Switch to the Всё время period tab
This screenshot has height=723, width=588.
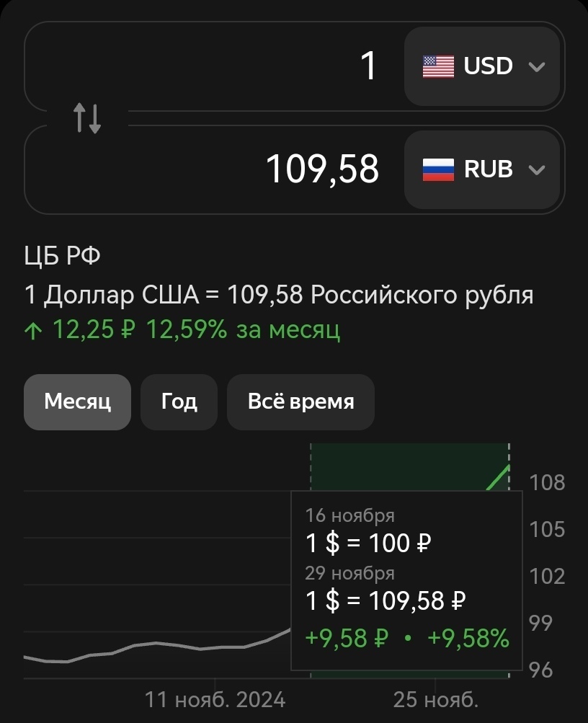pyautogui.click(x=300, y=402)
